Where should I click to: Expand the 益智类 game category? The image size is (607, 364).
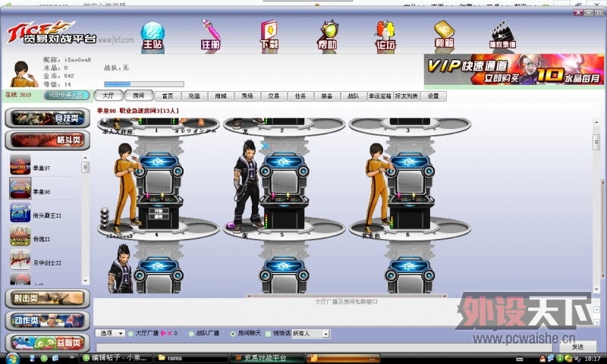tap(47, 342)
